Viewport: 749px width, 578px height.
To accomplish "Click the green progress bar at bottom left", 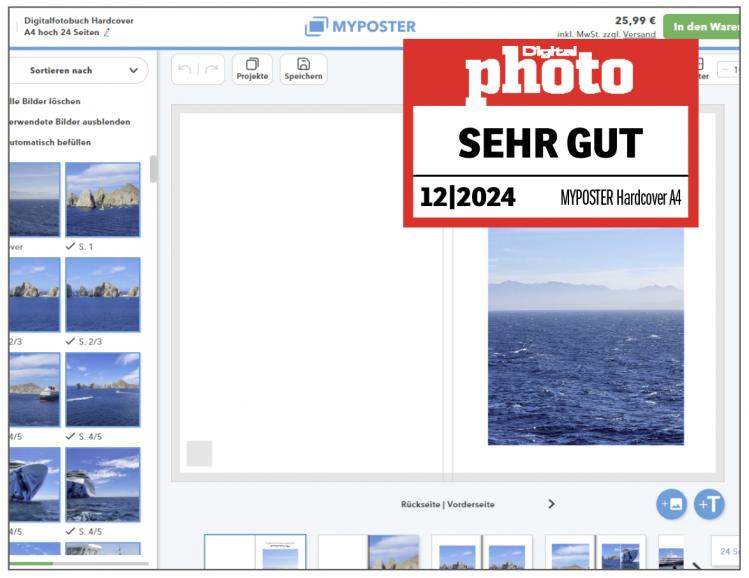I will click(x=31, y=564).
